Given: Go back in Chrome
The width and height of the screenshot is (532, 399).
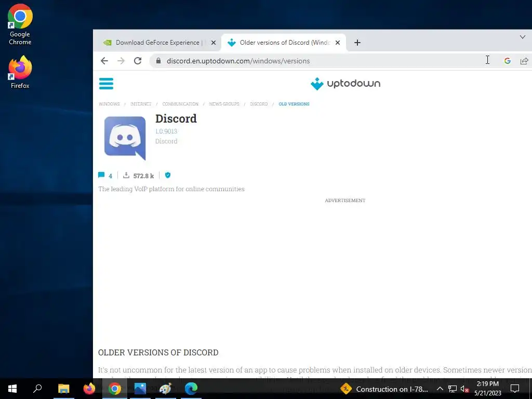Looking at the screenshot, I should (x=104, y=61).
